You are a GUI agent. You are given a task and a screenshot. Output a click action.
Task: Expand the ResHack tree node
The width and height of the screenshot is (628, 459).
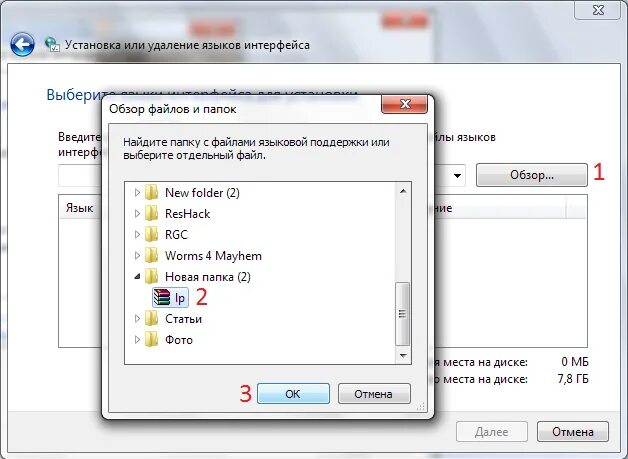coord(137,213)
